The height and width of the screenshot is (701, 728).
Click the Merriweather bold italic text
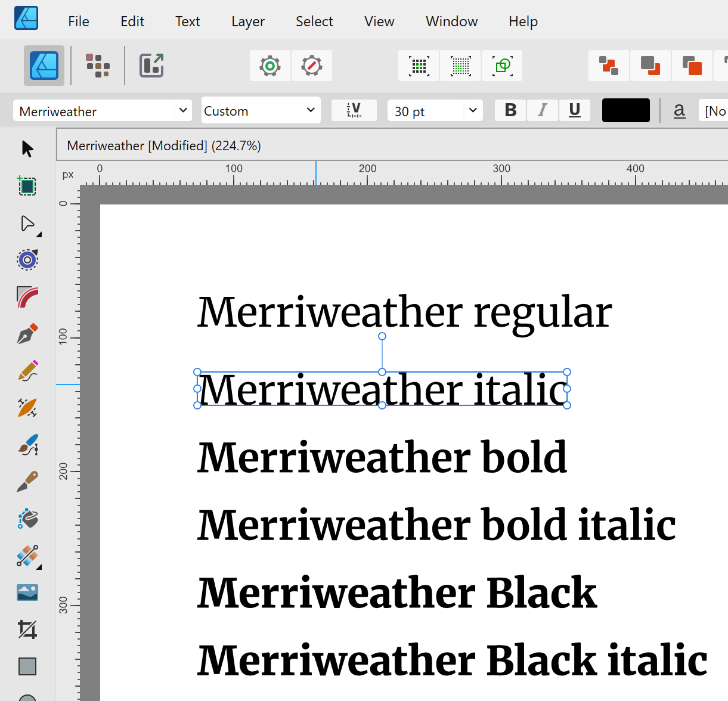[436, 525]
